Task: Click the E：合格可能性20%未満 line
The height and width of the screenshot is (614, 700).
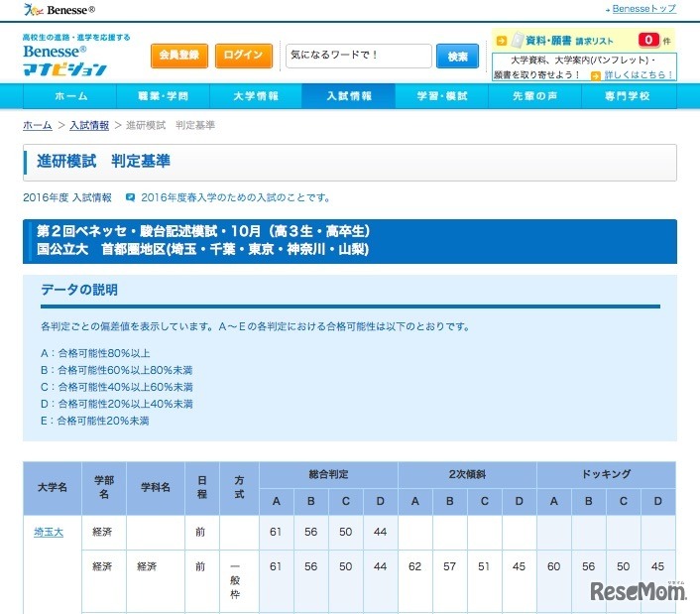Action: 94,421
